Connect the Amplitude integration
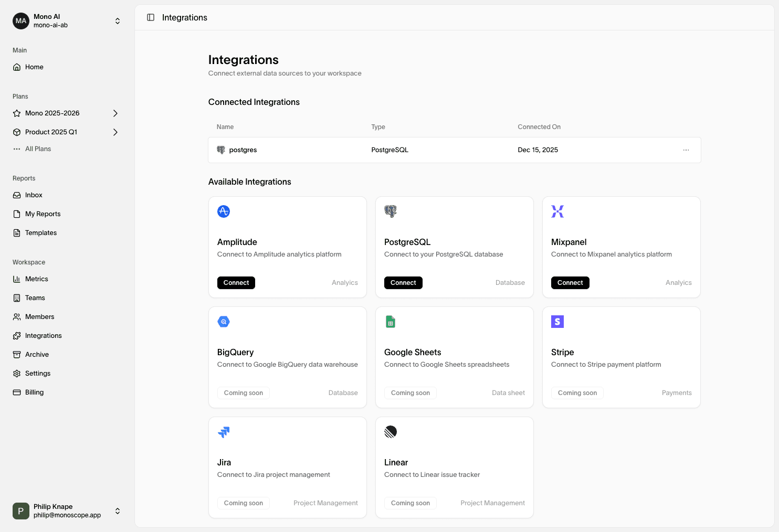The image size is (779, 532). (236, 283)
